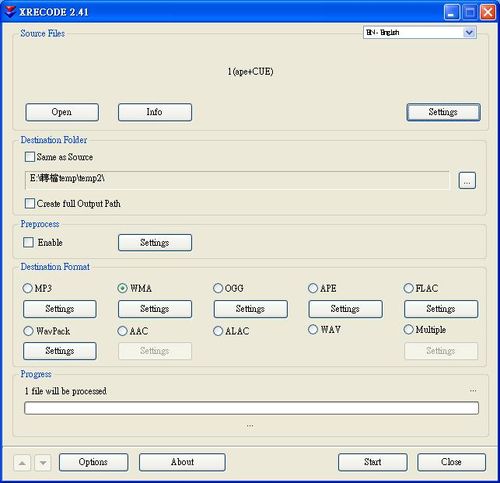The image size is (500, 483).
Task: Select FLAC format
Action: point(408,288)
